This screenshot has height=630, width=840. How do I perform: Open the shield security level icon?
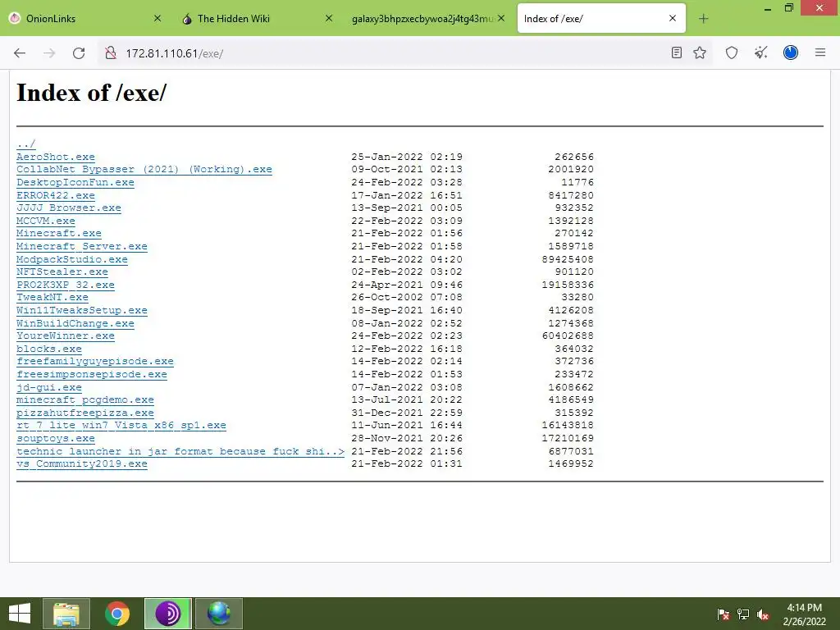tap(732, 52)
